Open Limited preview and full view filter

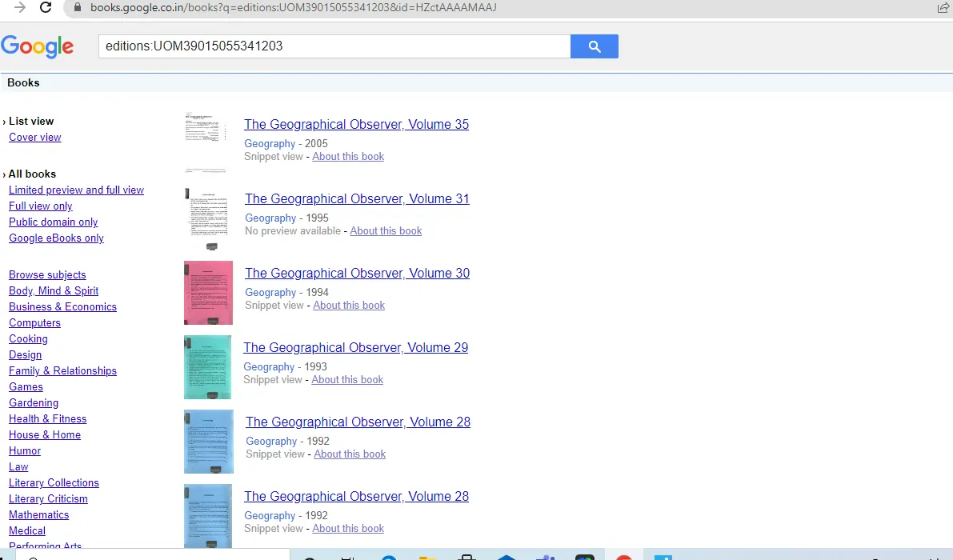point(76,190)
